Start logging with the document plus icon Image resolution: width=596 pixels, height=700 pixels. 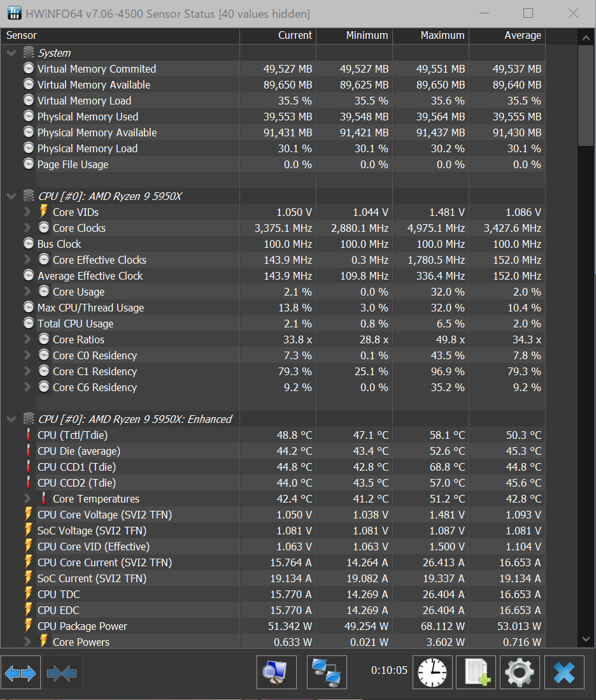(x=476, y=673)
